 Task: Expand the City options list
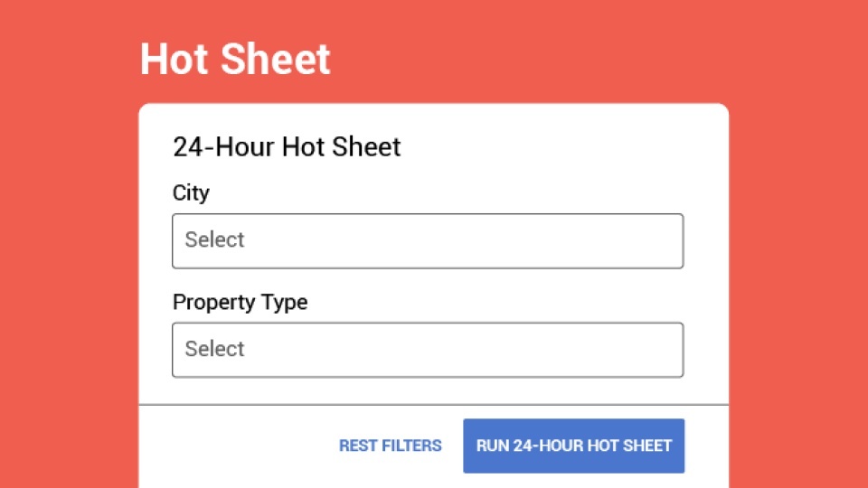click(427, 240)
